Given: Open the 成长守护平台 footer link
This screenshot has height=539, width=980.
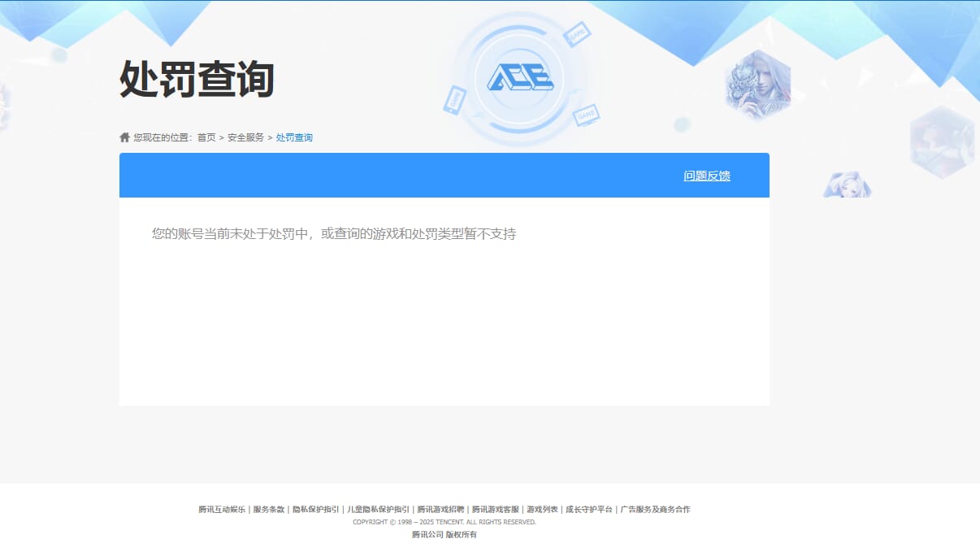Looking at the screenshot, I should 589,510.
